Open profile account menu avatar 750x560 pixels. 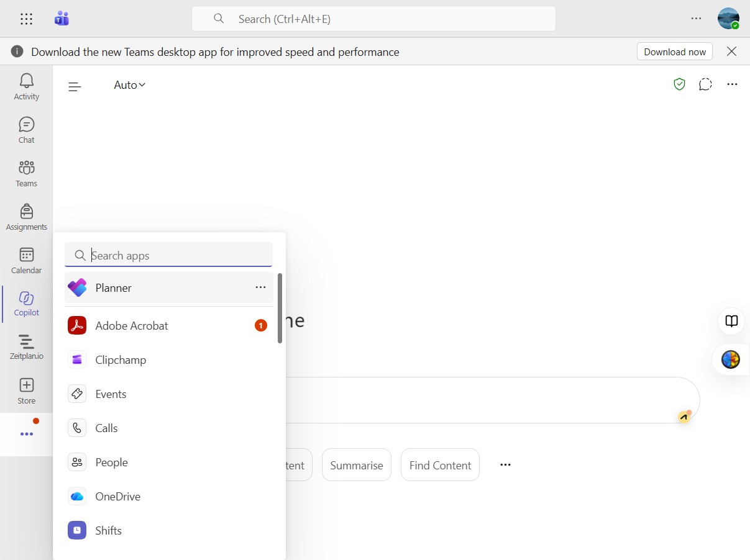[x=728, y=19]
